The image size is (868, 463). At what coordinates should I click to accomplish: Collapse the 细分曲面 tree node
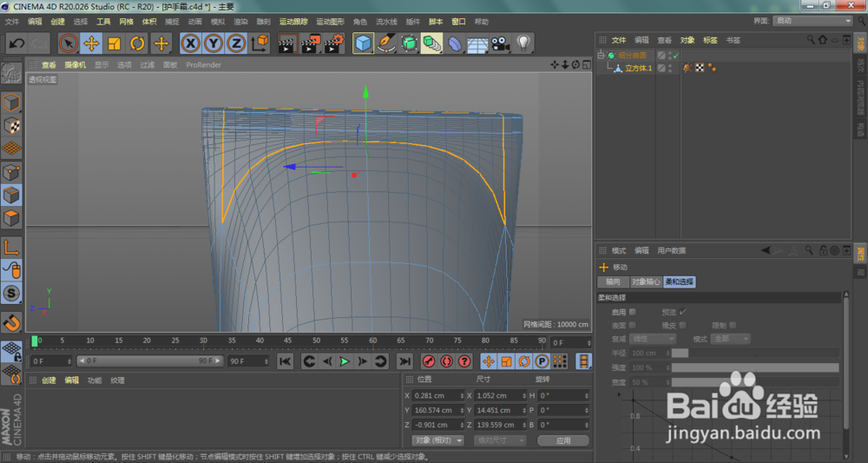601,56
